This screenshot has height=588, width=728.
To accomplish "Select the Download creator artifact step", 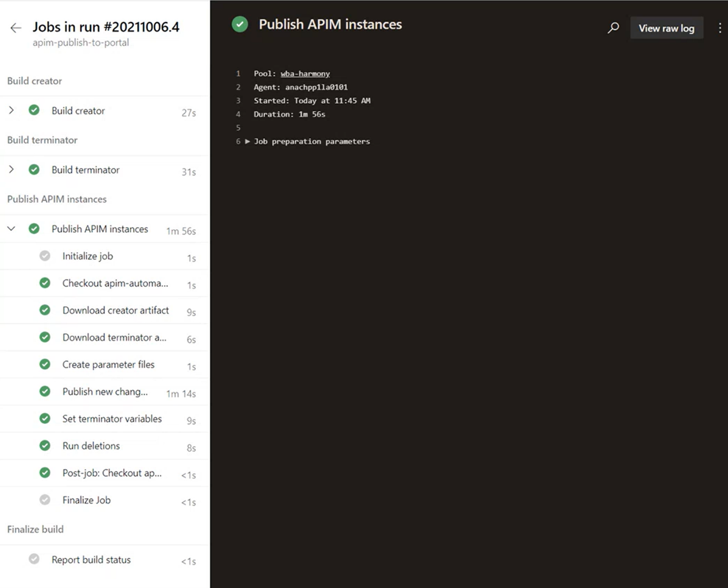I will (x=116, y=310).
